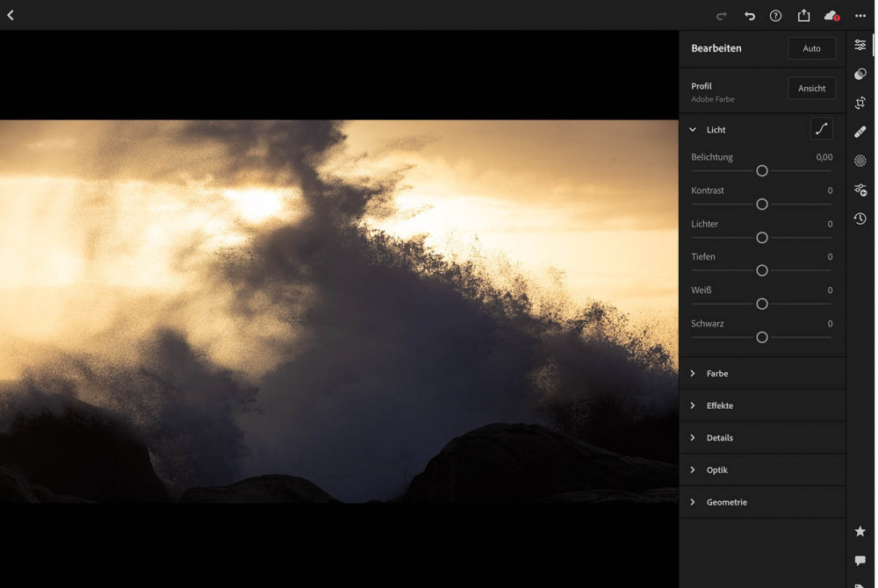Open the Masking tool
The image size is (878, 588).
860,161
